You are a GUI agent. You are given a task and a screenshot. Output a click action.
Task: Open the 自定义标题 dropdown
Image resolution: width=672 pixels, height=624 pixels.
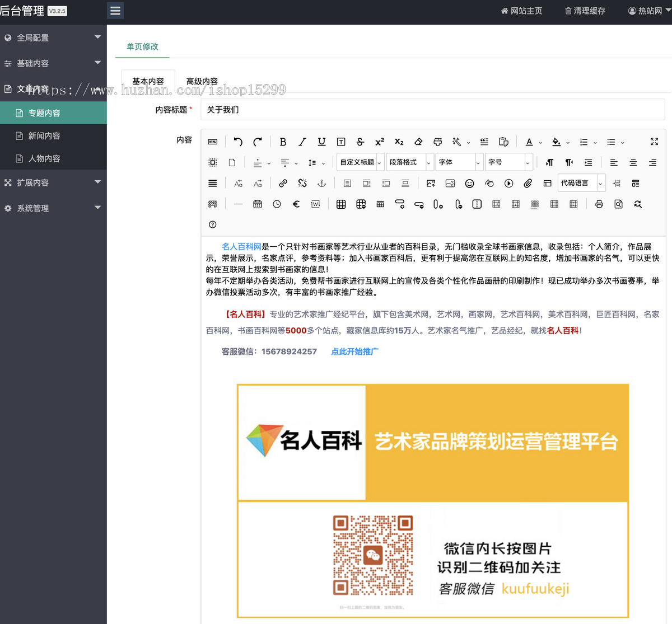(x=361, y=162)
